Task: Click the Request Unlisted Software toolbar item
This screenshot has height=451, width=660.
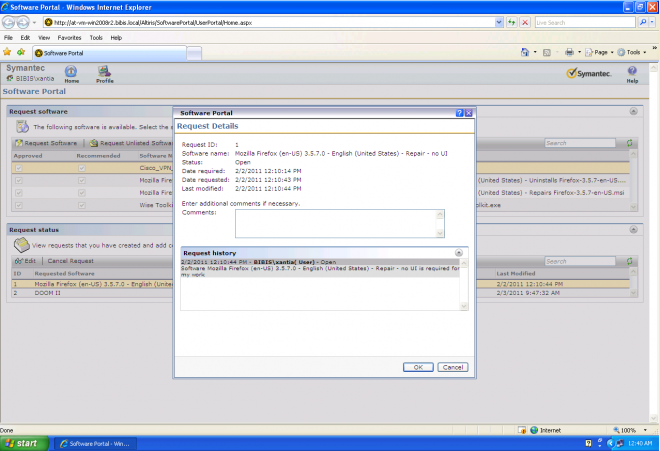Action: (131, 143)
